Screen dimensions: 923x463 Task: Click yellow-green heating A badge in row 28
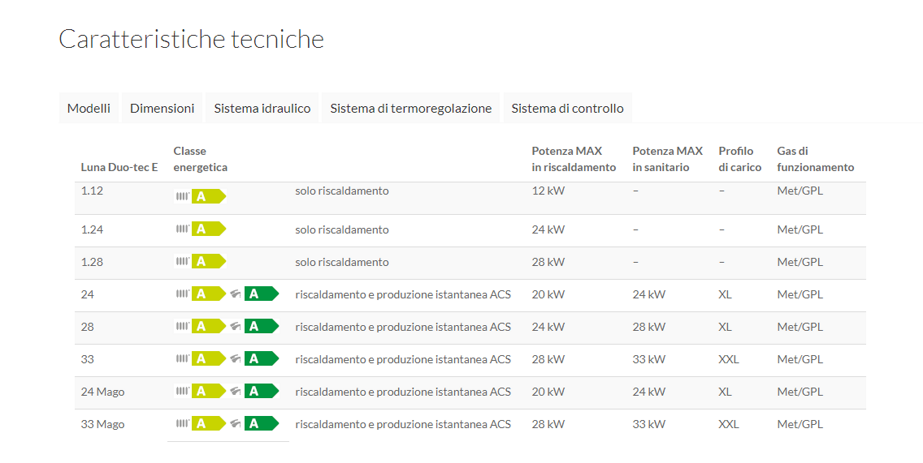pos(208,326)
